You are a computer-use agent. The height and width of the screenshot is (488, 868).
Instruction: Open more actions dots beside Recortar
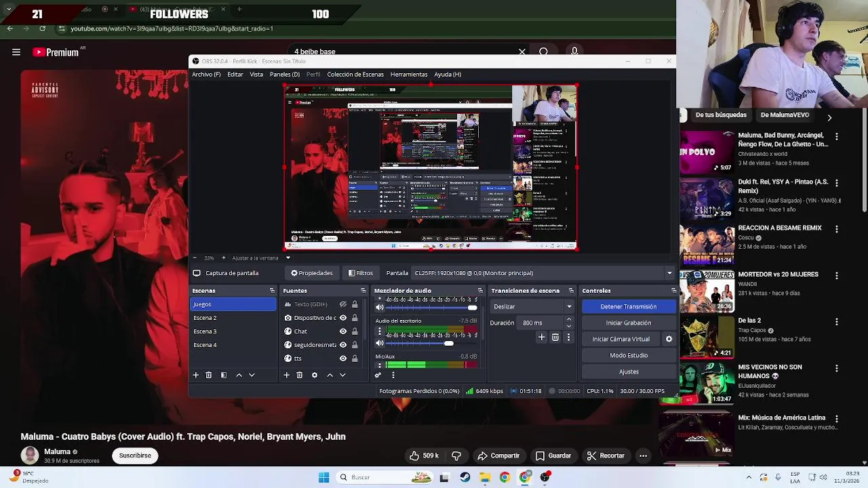[x=643, y=455]
